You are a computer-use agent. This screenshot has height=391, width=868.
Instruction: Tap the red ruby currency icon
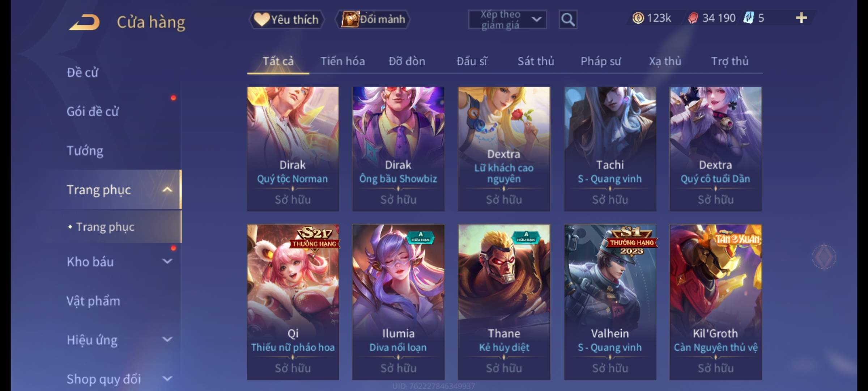693,18
